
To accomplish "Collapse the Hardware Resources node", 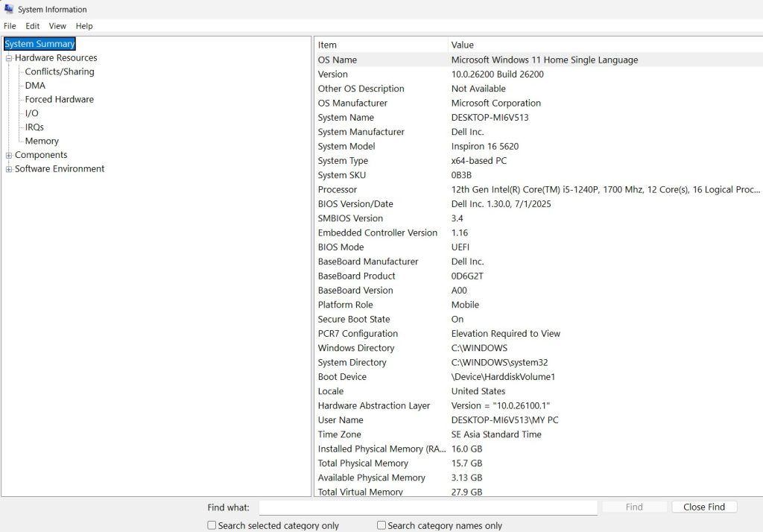I will [x=9, y=58].
